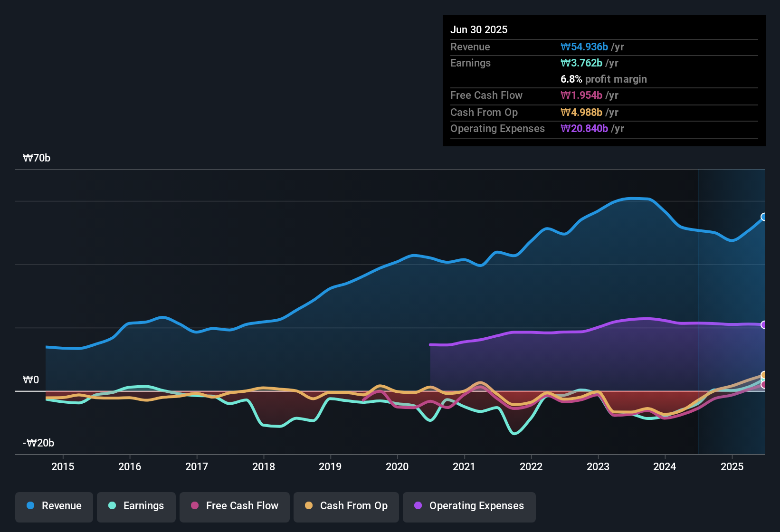
Task: Click the 6.8% profit margin text
Action: 603,79
